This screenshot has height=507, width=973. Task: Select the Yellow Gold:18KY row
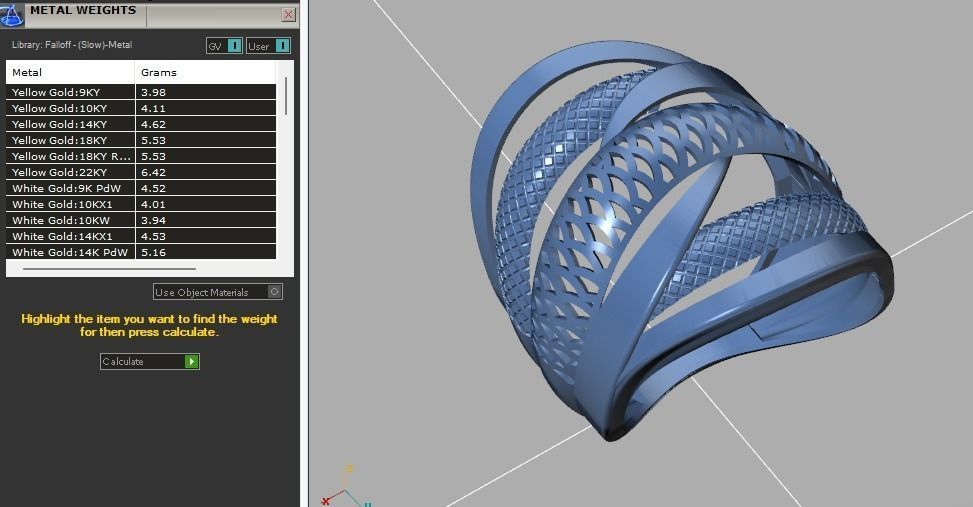coord(141,140)
